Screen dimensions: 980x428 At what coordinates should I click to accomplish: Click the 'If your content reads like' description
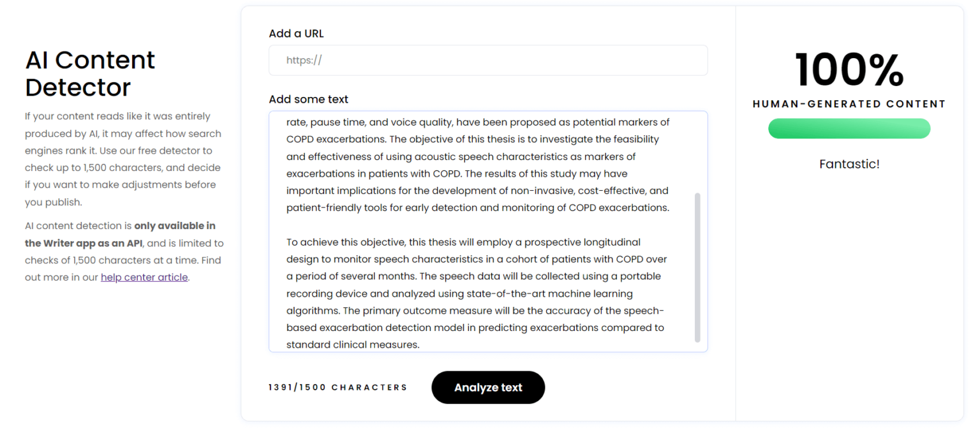point(117,117)
